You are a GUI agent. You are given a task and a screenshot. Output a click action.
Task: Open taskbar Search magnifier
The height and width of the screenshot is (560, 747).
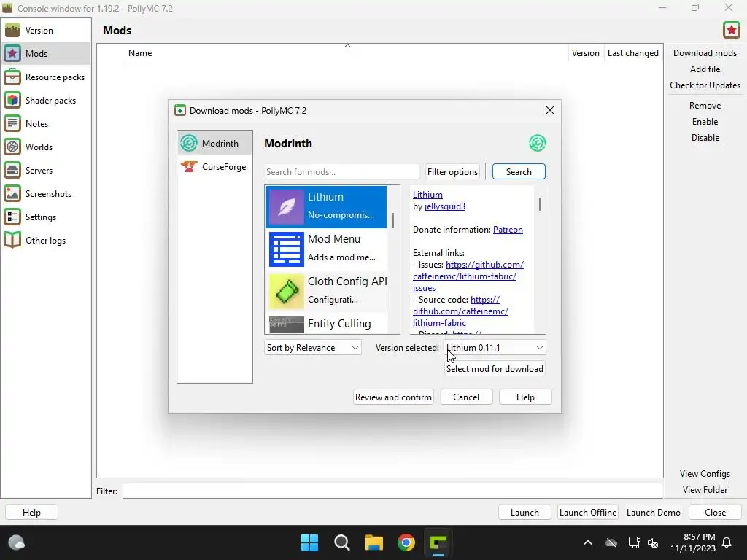coord(341,542)
